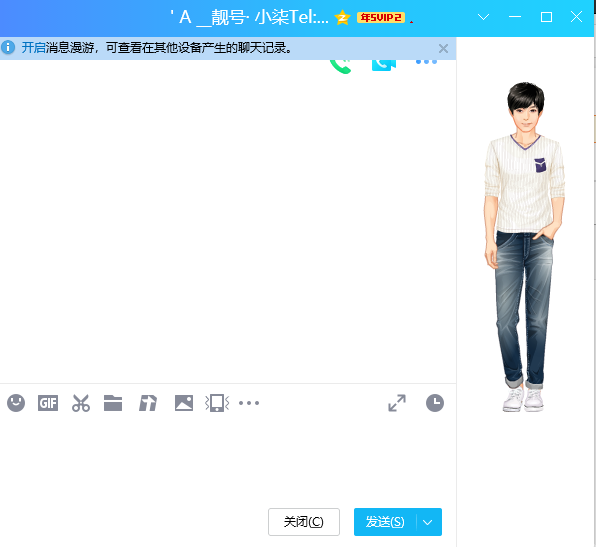Select the scissors screenshot tool
The width and height of the screenshot is (596, 547).
[x=81, y=403]
